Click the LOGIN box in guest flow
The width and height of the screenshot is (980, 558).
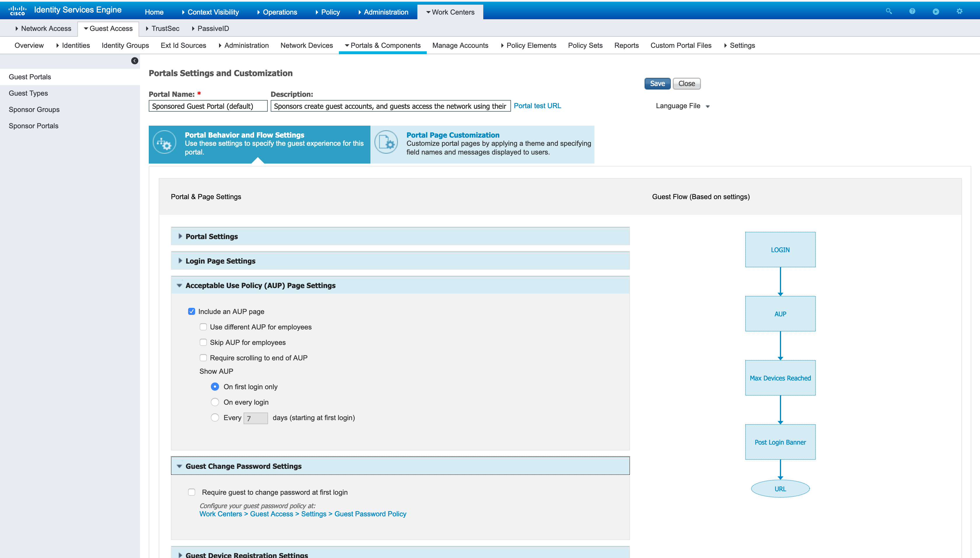click(780, 250)
